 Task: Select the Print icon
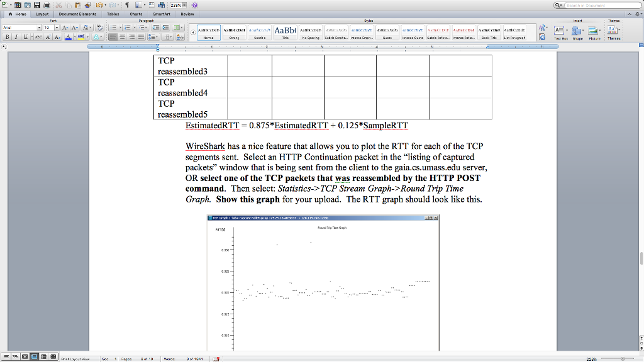coord(47,5)
